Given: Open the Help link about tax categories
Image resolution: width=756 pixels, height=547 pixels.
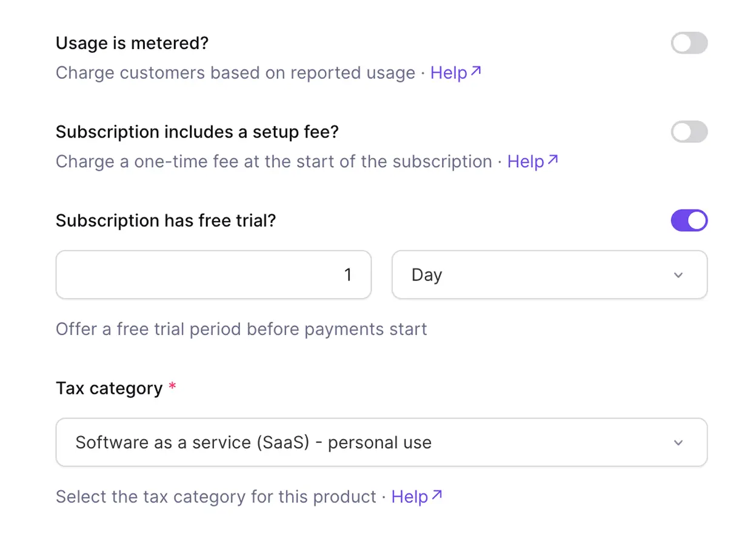Looking at the screenshot, I should coord(409,496).
